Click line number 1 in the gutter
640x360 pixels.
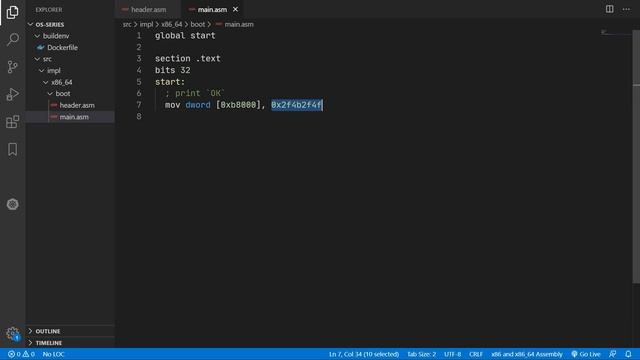coord(139,36)
